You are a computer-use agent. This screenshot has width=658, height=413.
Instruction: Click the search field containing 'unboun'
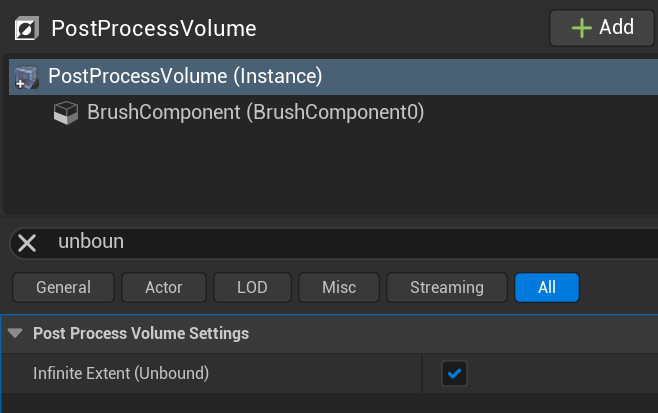(x=340, y=242)
